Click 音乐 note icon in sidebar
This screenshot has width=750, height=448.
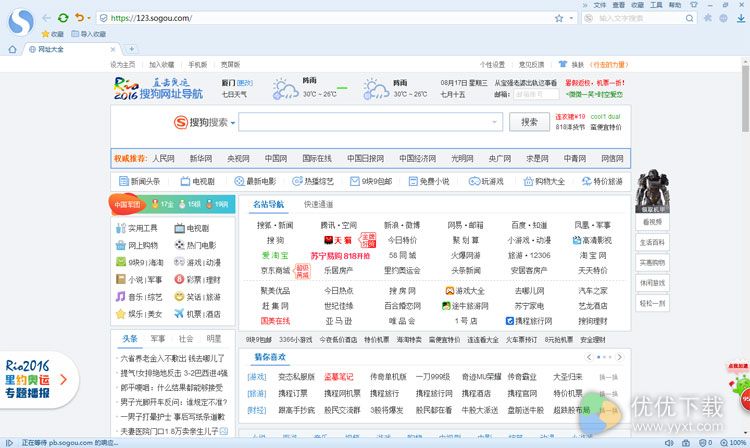coord(121,297)
